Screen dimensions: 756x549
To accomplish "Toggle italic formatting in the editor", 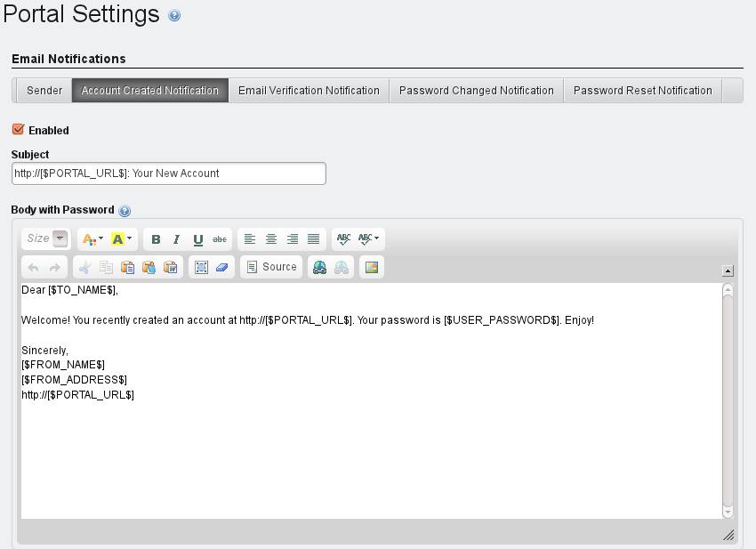I will pos(176,239).
